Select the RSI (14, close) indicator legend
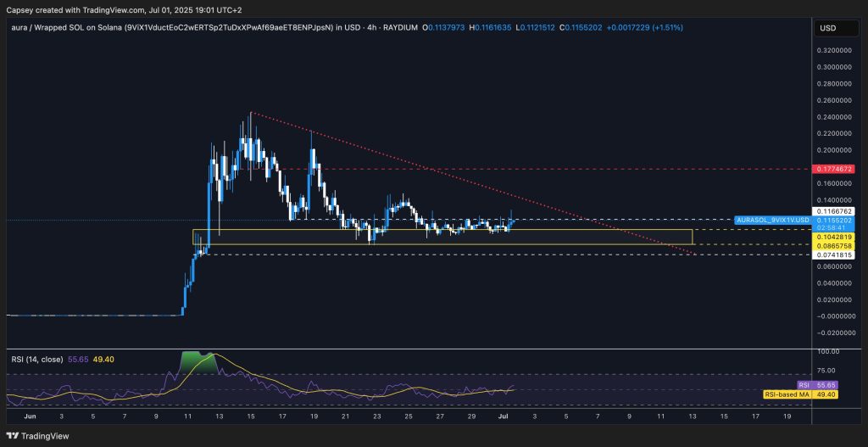Screen dimensions: 868x447 click(36, 360)
